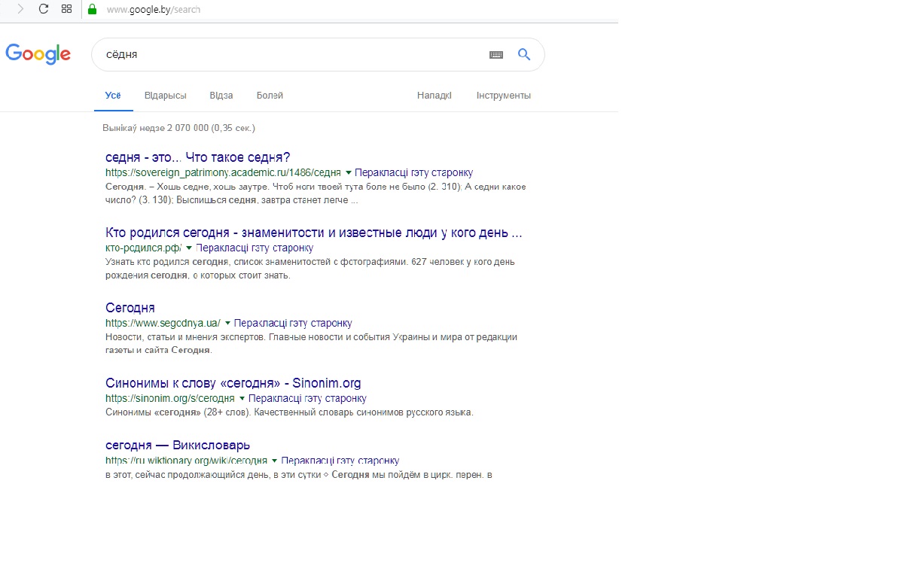Click the blue search magnifier icon
Screen dimensions: 924x581
pos(524,54)
